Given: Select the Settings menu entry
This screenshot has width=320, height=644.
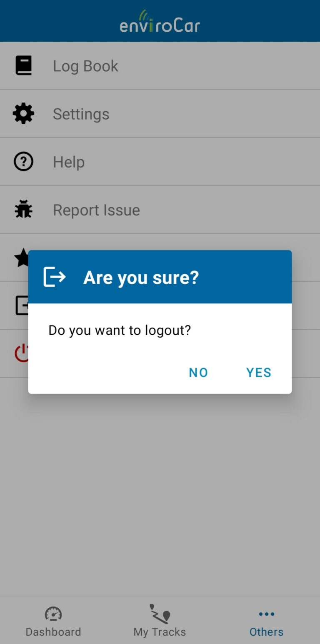Looking at the screenshot, I should click(81, 113).
